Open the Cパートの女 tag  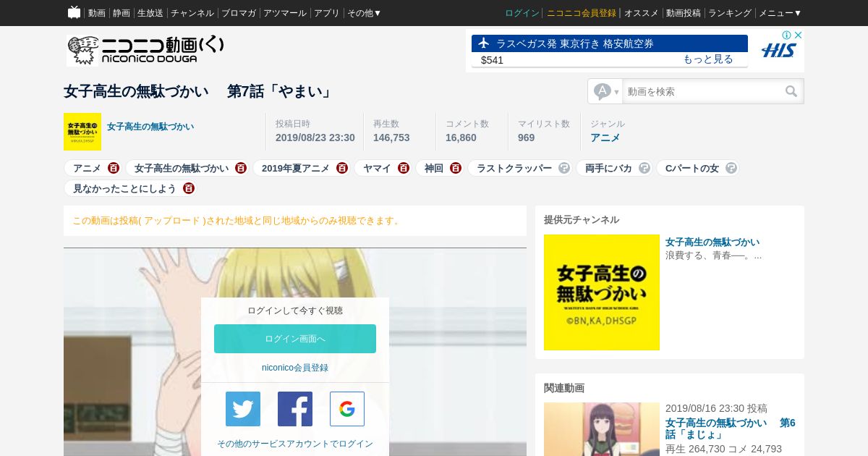pos(692,168)
